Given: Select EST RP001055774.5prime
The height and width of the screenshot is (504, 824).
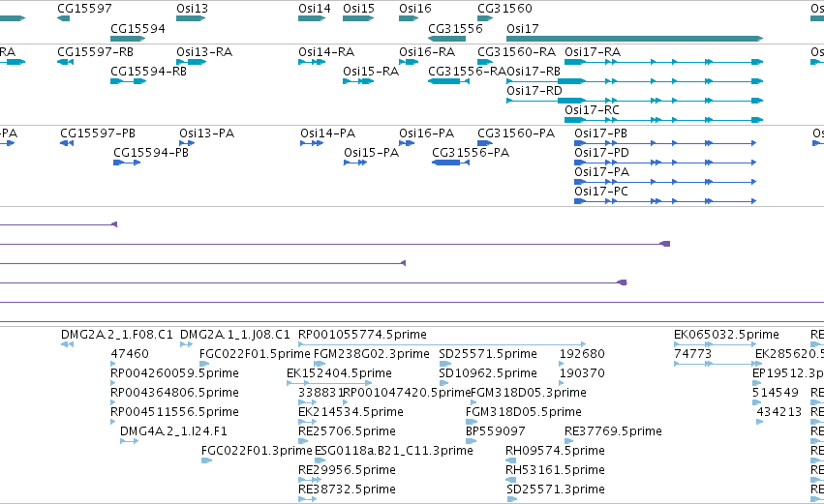Looking at the screenshot, I should point(362,335).
